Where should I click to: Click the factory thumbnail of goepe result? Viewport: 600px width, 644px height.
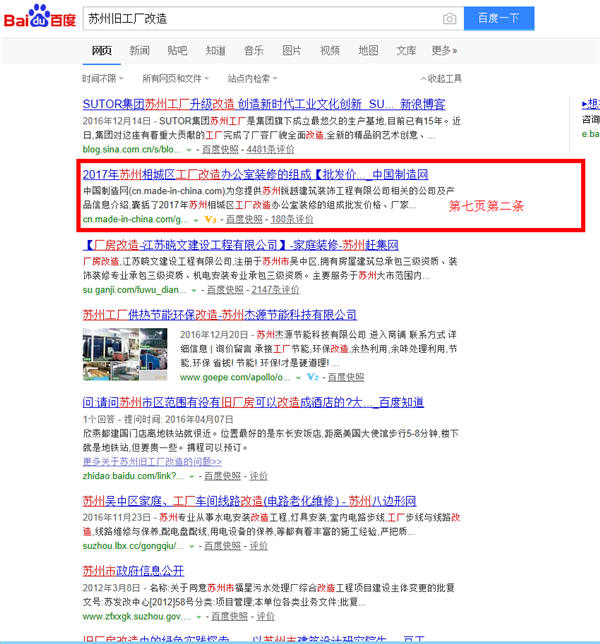tap(125, 354)
